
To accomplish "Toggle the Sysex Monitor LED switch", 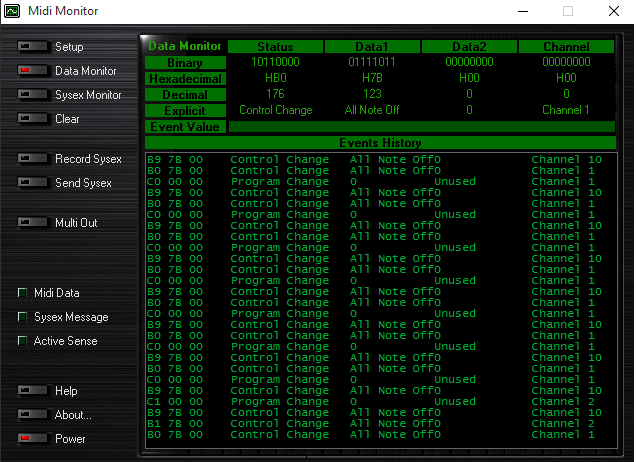I will pyautogui.click(x=32, y=95).
